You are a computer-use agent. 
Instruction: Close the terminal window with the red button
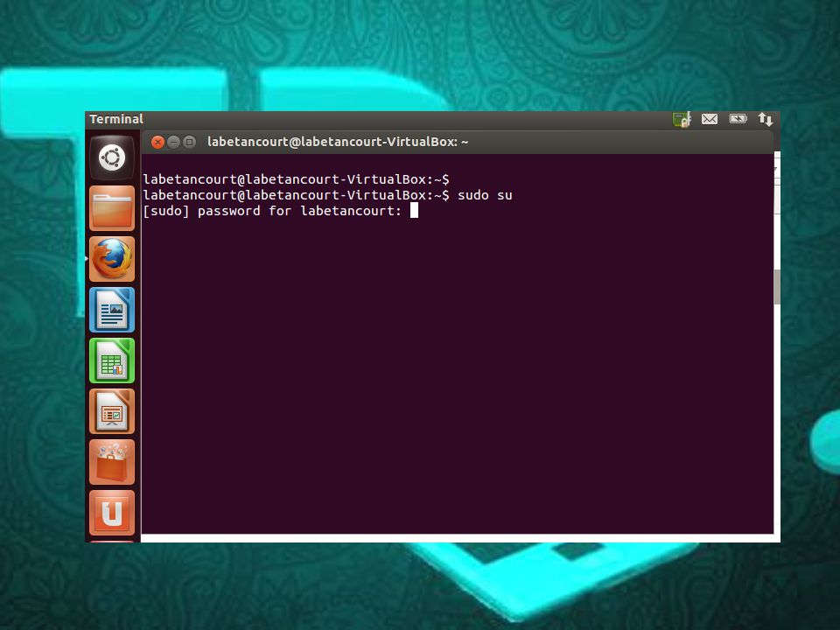coord(157,142)
